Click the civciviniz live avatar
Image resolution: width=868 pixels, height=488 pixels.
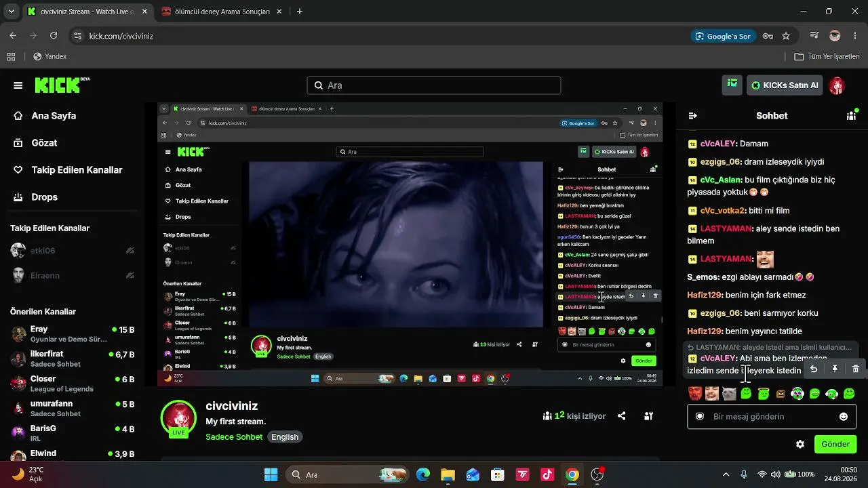click(178, 417)
